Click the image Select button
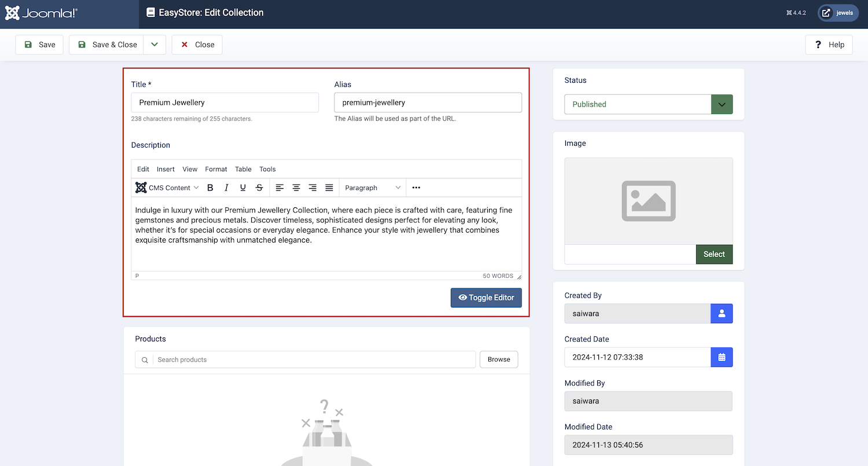Image resolution: width=868 pixels, height=466 pixels. pos(714,254)
